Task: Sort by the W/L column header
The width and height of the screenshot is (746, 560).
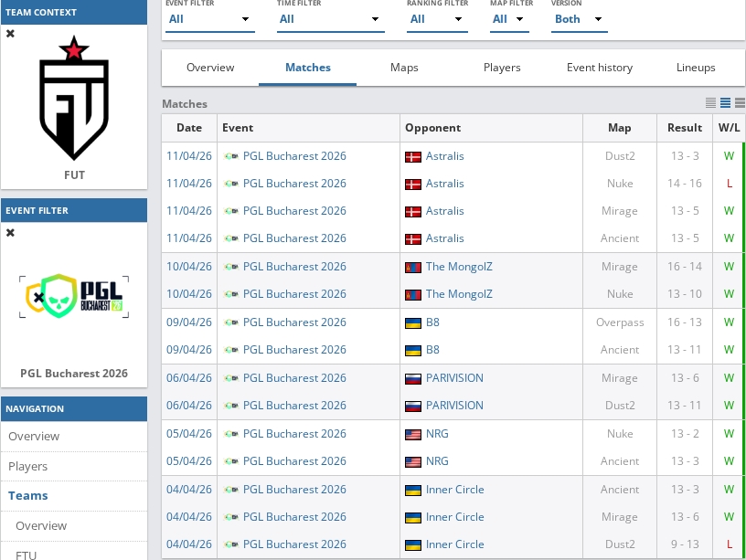Action: tap(729, 128)
